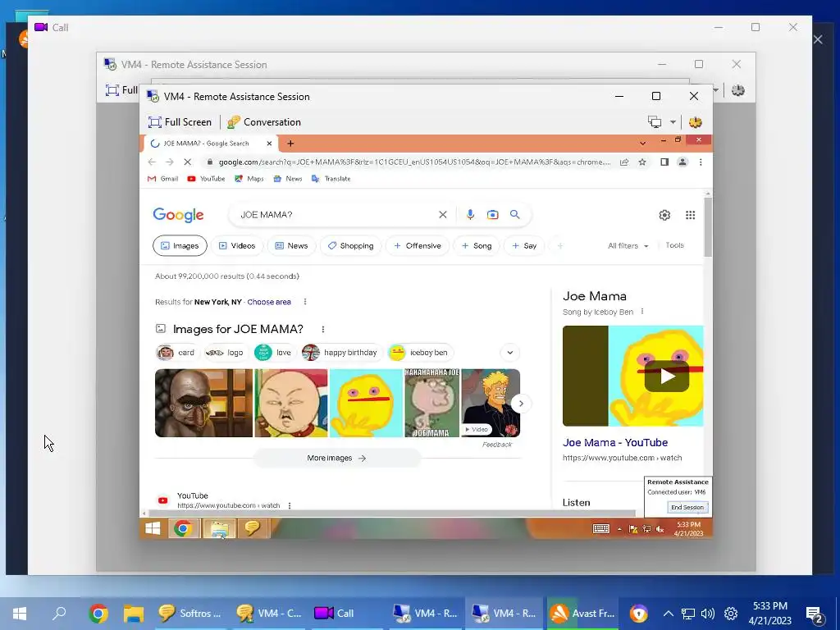
Task: Open the yellow duck image thumbnail
Action: point(366,403)
